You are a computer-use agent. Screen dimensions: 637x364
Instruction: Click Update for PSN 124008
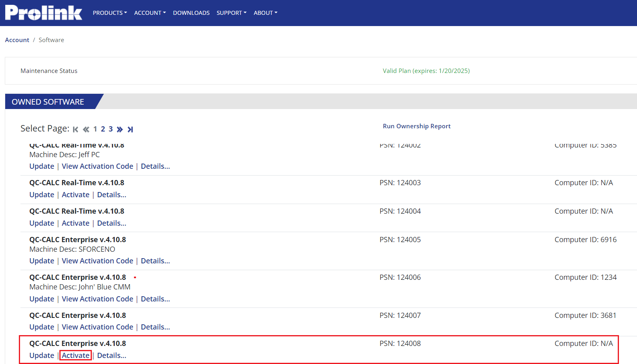[x=42, y=355]
